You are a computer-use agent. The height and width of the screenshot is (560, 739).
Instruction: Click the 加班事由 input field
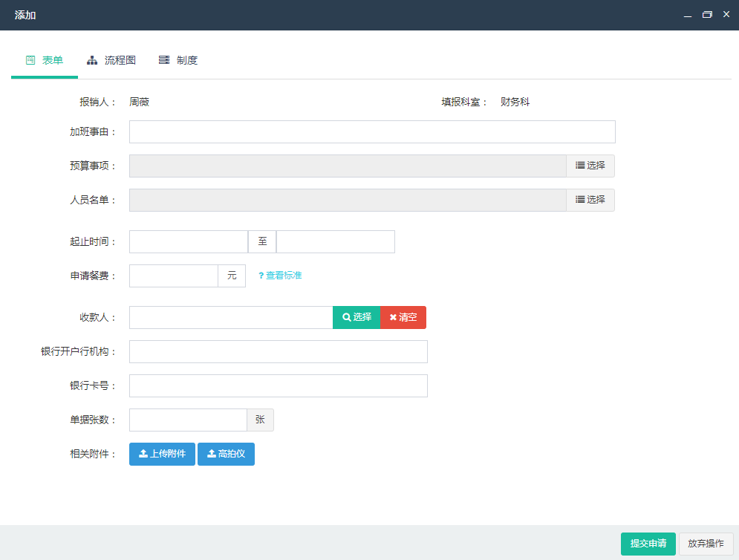(x=372, y=132)
